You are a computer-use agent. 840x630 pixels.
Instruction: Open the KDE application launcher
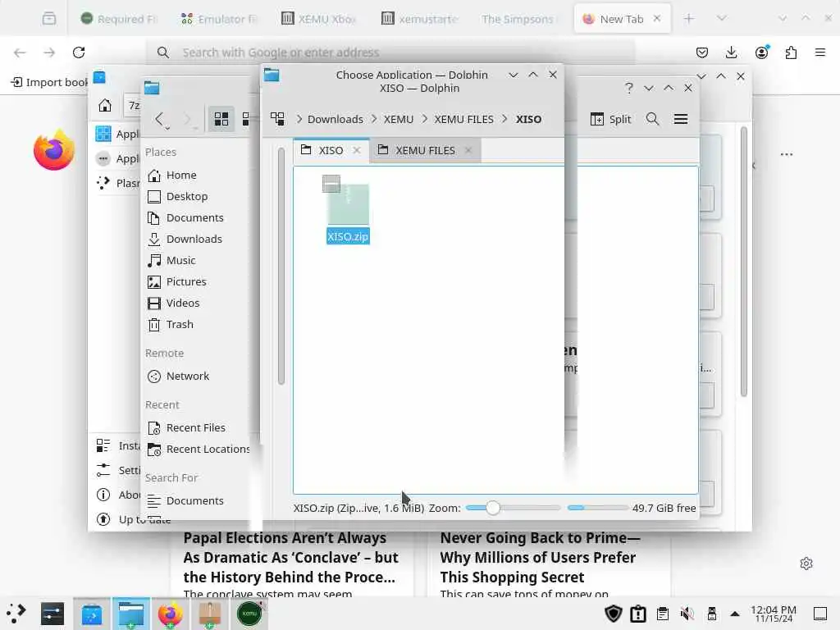point(16,614)
